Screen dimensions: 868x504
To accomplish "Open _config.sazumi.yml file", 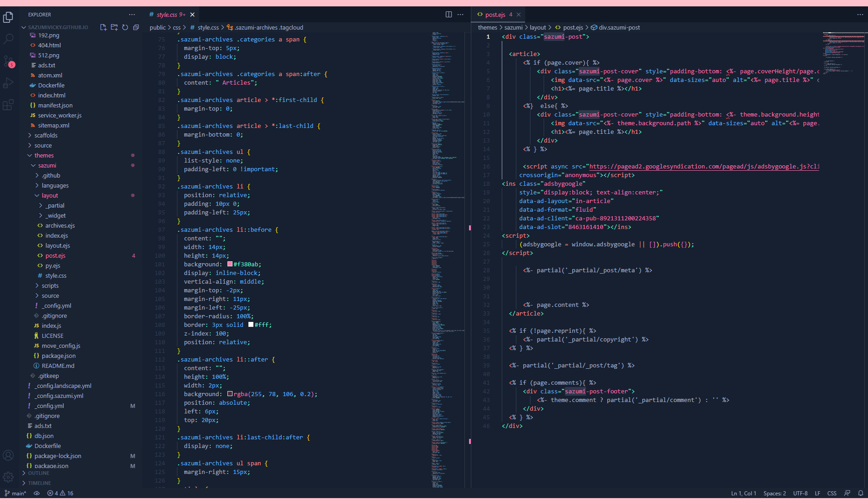I will pyautogui.click(x=59, y=396).
